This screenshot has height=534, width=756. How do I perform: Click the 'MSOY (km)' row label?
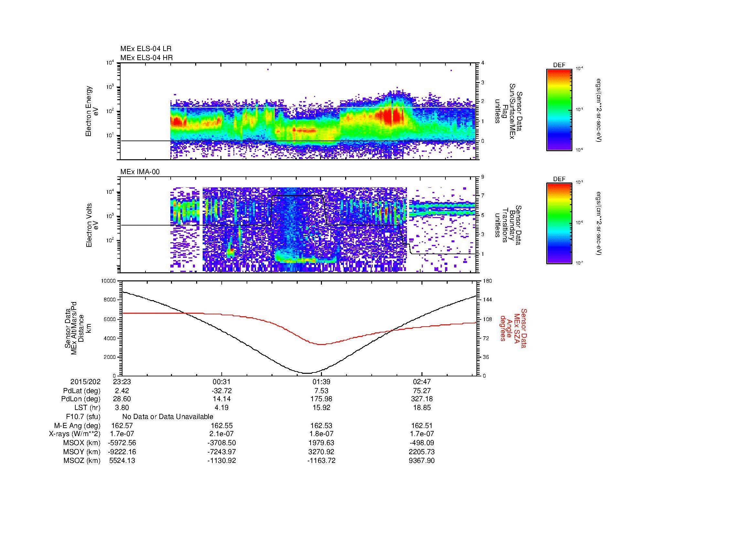tap(82, 452)
